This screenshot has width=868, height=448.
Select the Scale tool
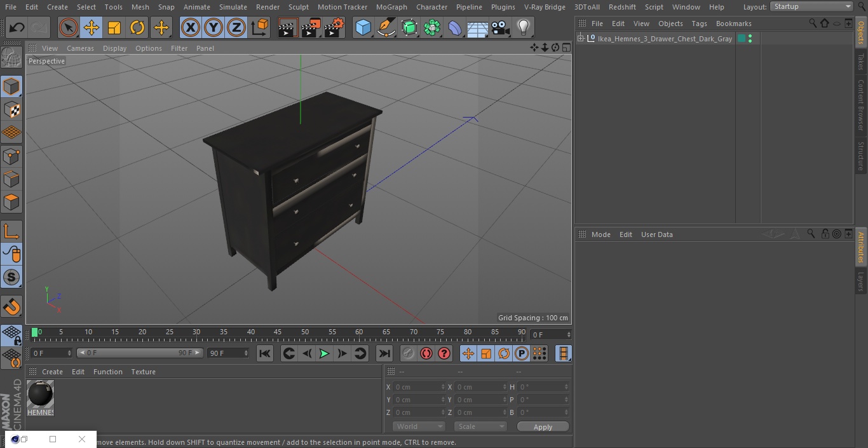114,28
